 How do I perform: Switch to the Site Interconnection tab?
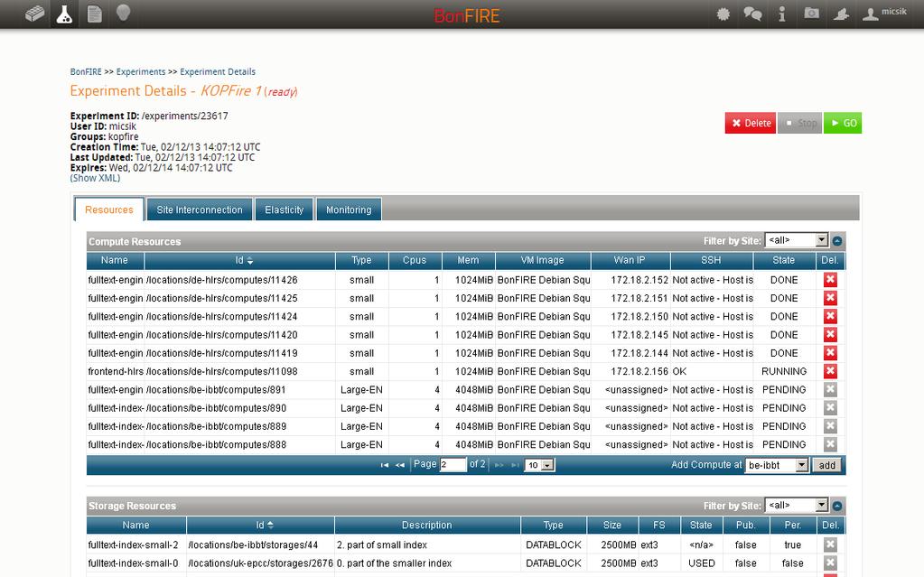(x=200, y=209)
